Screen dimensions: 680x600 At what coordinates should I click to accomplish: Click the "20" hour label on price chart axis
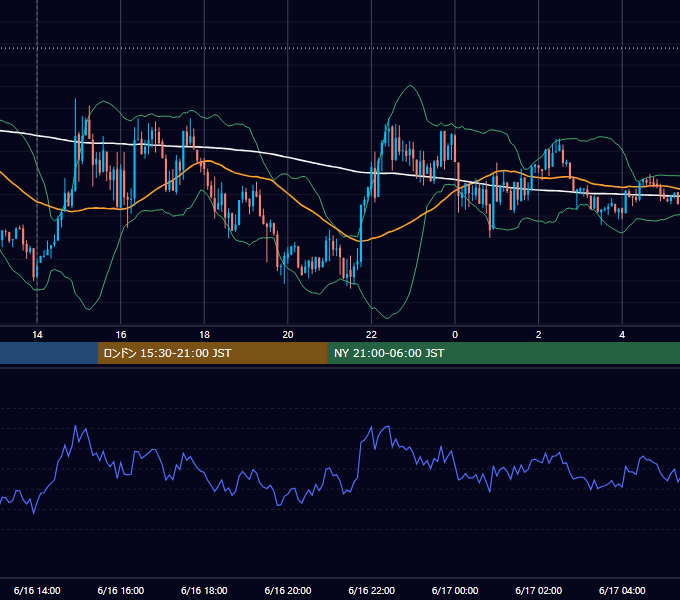[288, 335]
